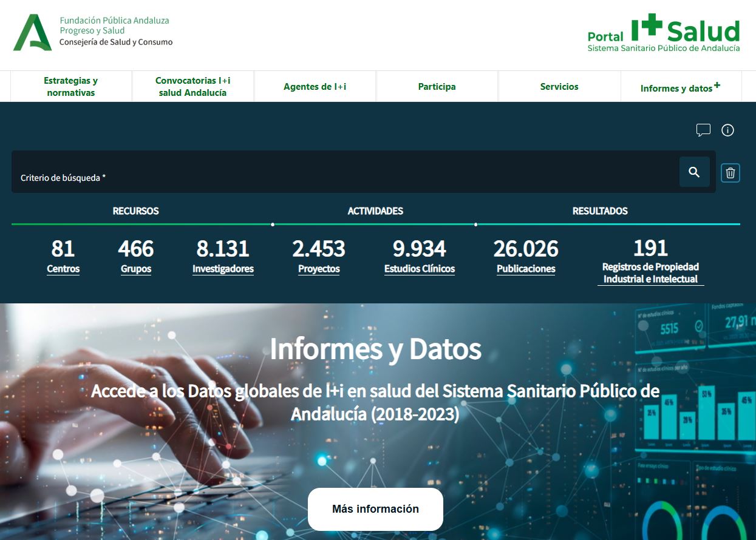The width and height of the screenshot is (756, 540).
Task: View the 9.934 Estudios Clínicos link
Action: (420, 269)
